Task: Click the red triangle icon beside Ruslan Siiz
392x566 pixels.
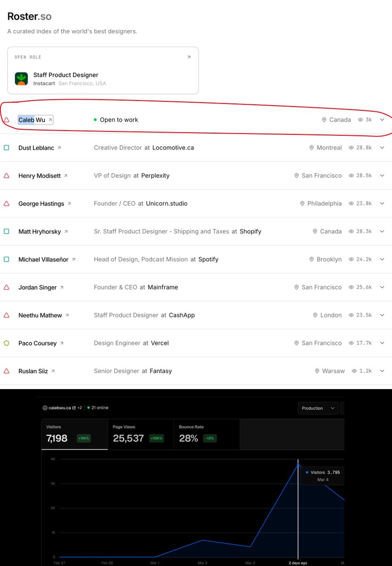Action: (7, 371)
